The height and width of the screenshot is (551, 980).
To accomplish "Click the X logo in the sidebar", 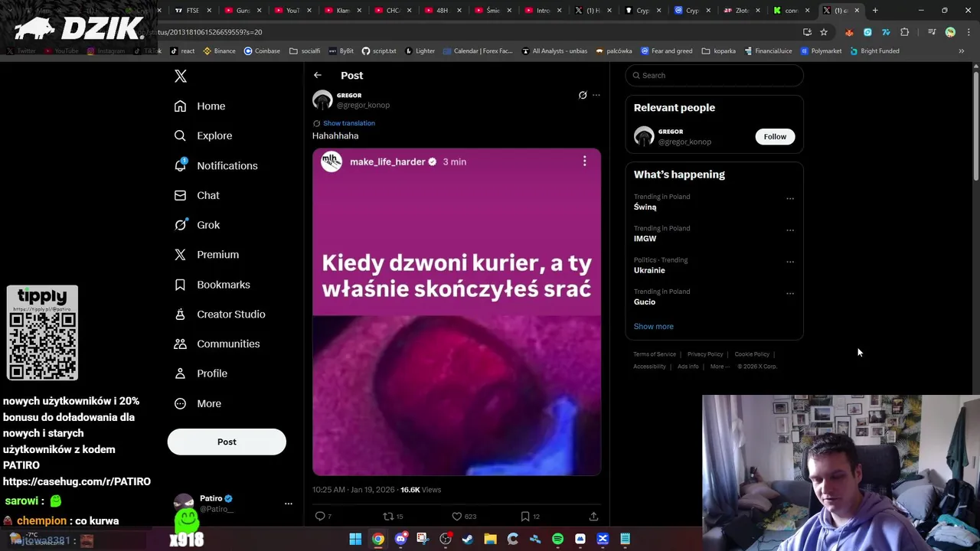I will [x=181, y=76].
